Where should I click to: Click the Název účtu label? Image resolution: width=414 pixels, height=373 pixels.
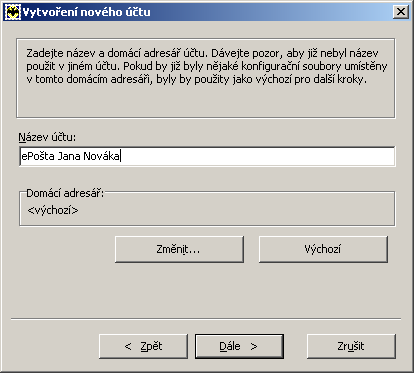(47, 137)
